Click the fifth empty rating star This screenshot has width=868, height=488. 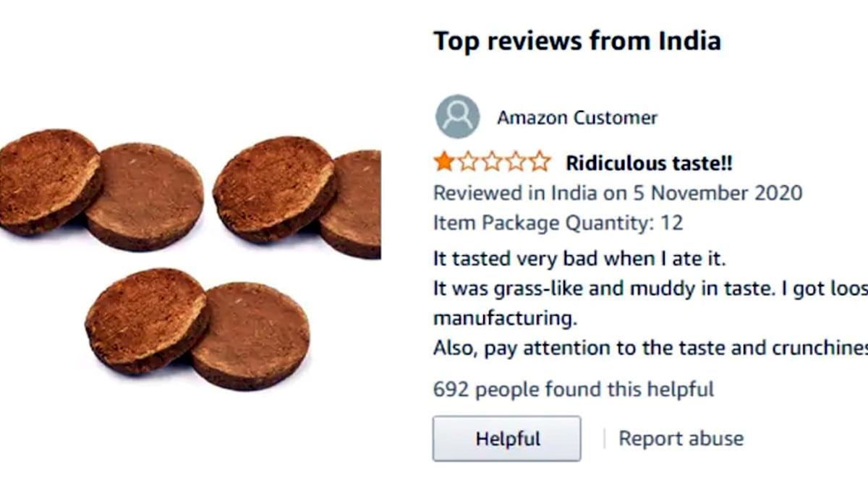point(540,162)
